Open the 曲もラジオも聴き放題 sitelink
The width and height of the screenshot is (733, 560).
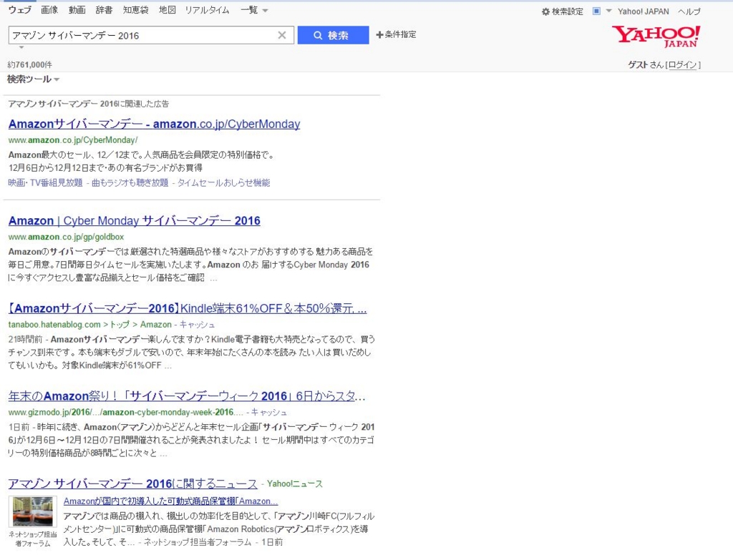coord(130,182)
